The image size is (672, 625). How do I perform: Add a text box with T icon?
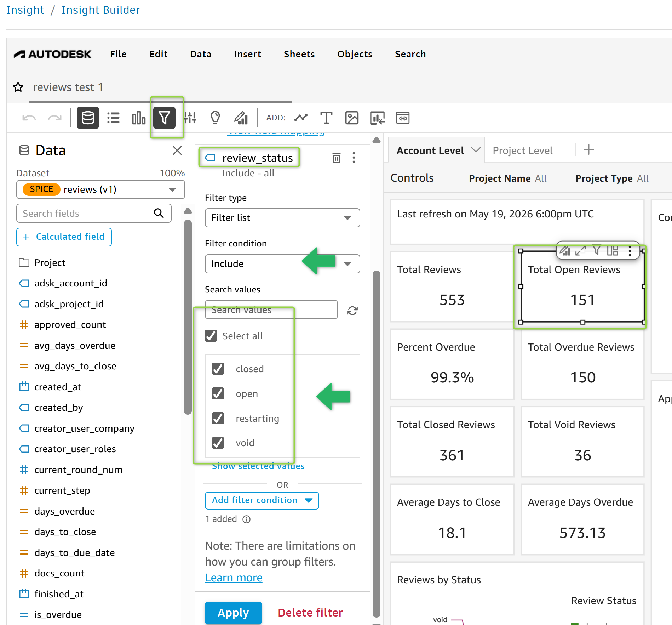tap(326, 118)
